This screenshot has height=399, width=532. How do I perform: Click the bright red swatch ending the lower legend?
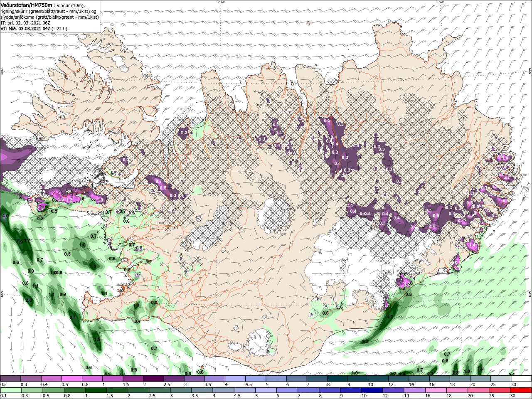[x=521, y=390]
